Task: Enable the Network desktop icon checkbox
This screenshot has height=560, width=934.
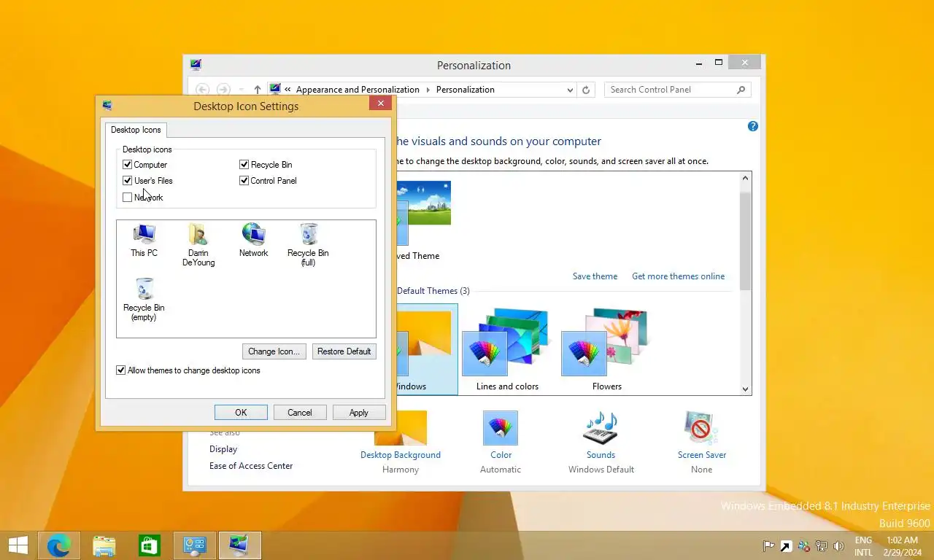Action: [x=128, y=198]
